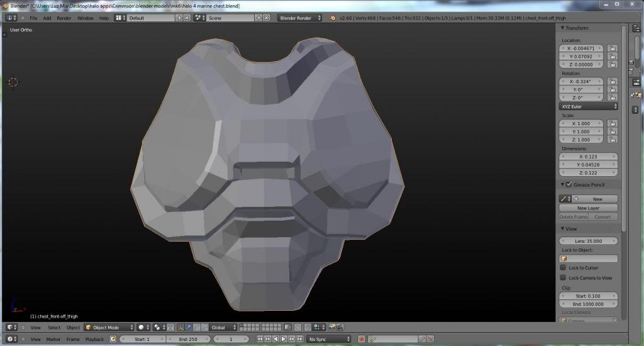Viewport: 644px width, 346px height.
Task: Open the pivot point dropdown
Action: click(x=158, y=328)
